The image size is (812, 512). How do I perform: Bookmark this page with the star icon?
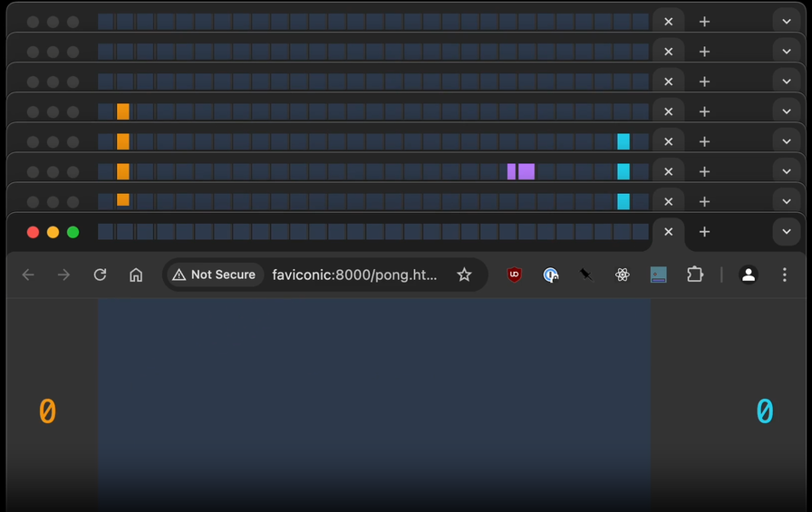coord(464,275)
